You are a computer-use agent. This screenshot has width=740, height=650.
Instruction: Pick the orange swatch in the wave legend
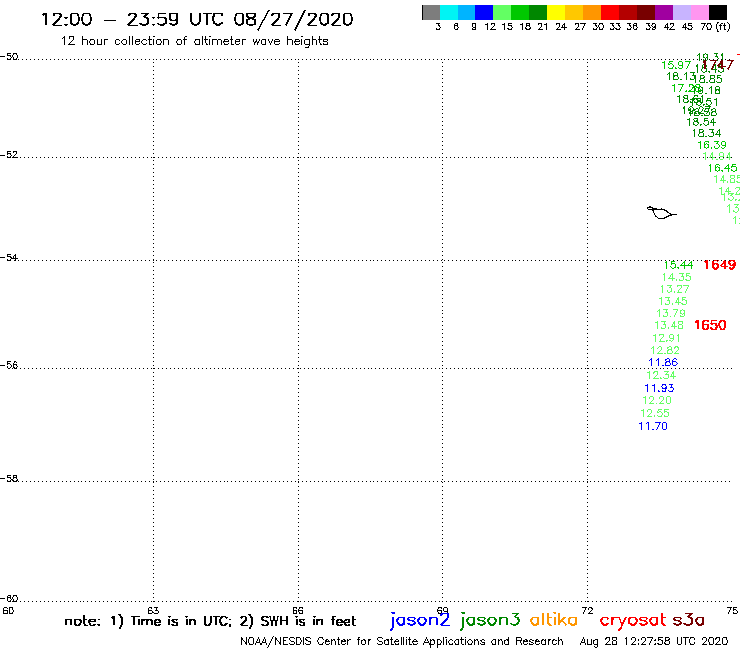point(592,12)
